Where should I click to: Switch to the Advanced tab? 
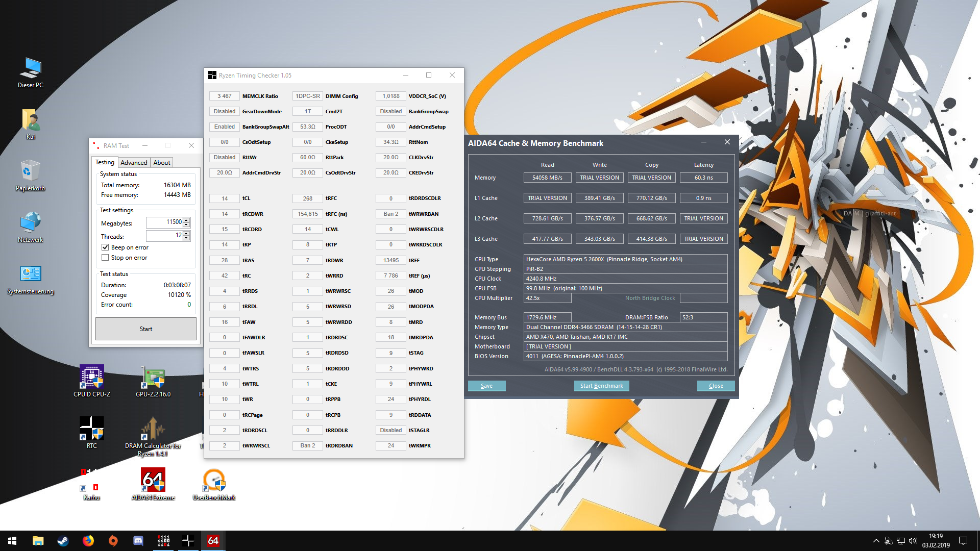click(x=134, y=163)
